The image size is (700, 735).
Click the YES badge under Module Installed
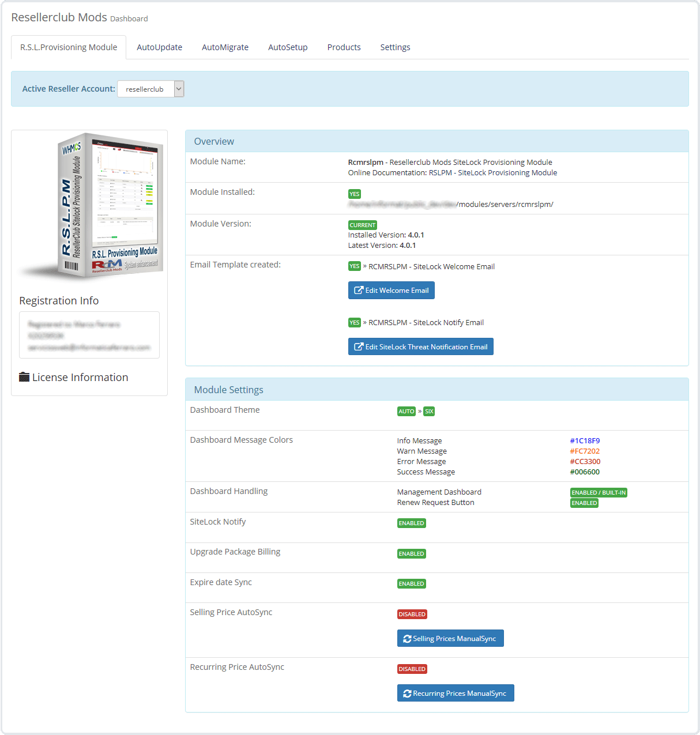coord(355,194)
